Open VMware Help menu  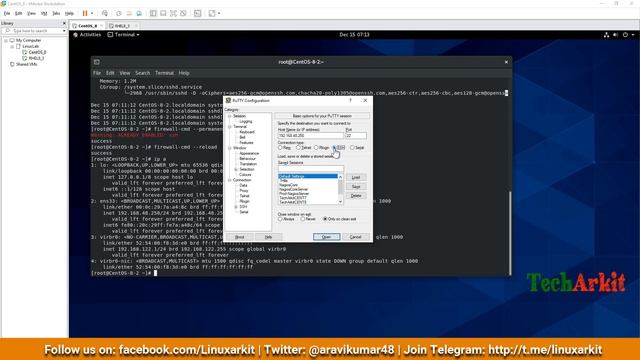click(x=69, y=13)
